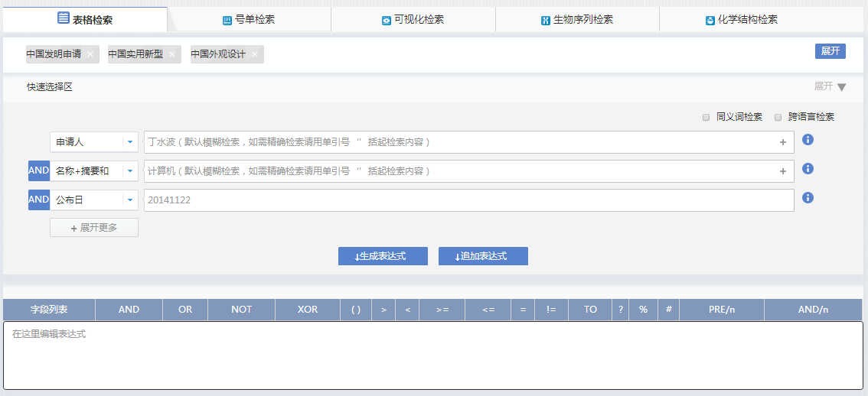Switch to the 号单检索 tab
868x396 pixels.
[x=249, y=20]
